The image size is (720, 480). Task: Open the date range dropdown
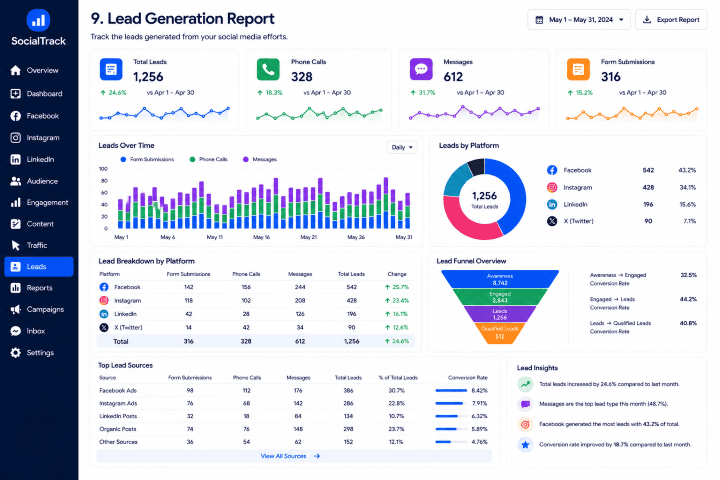click(x=579, y=20)
